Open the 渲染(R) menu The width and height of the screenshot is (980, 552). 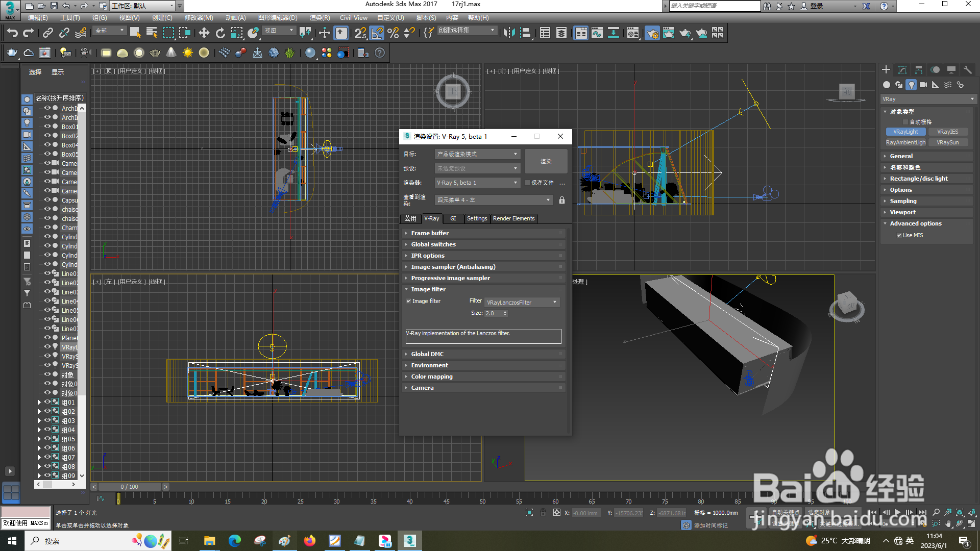320,17
